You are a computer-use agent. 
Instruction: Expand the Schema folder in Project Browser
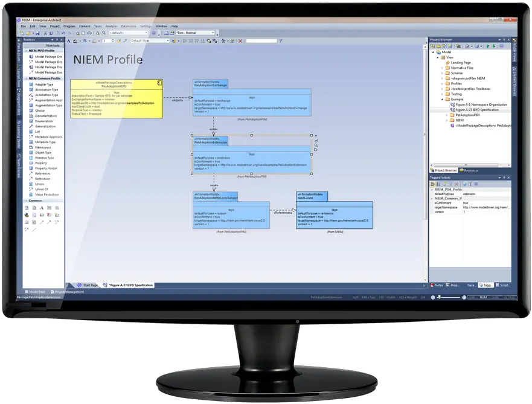click(x=442, y=73)
